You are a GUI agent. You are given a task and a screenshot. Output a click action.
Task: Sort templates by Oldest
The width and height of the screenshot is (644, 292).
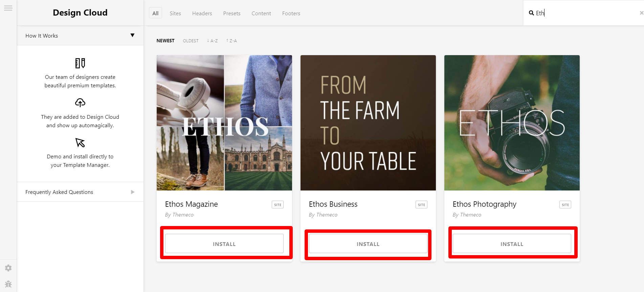191,41
